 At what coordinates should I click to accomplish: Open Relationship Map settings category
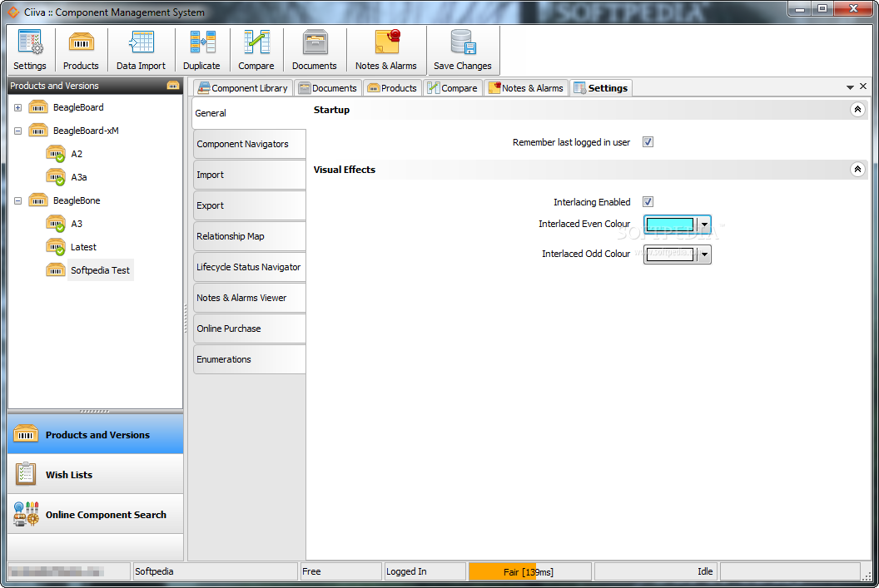pyautogui.click(x=250, y=236)
